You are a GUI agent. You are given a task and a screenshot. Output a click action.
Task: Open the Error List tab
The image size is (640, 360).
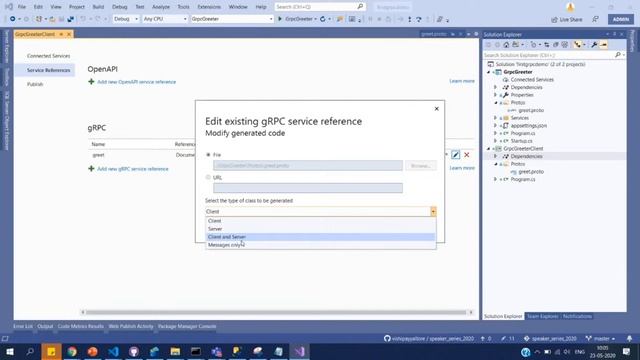coord(23,327)
